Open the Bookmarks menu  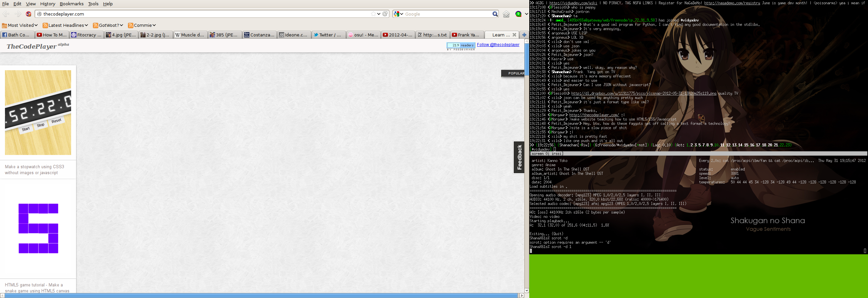tap(71, 4)
